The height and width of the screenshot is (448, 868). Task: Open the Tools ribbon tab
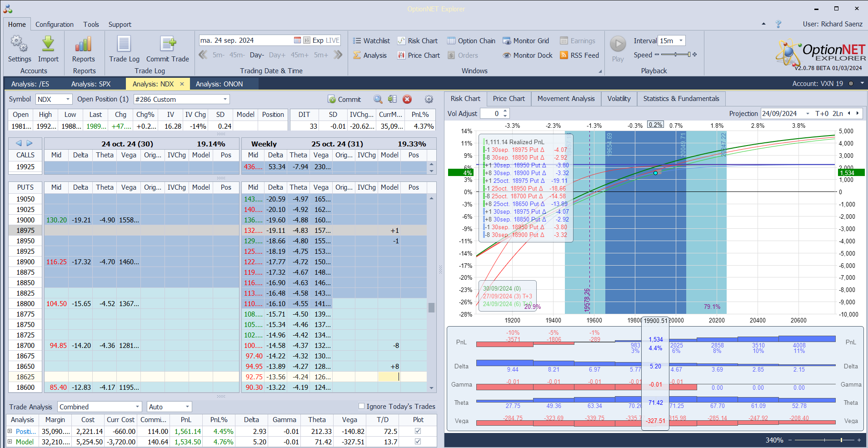[91, 25]
